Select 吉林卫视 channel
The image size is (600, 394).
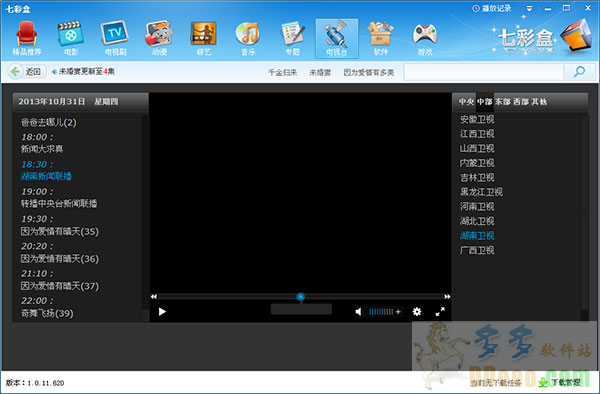pos(477,177)
